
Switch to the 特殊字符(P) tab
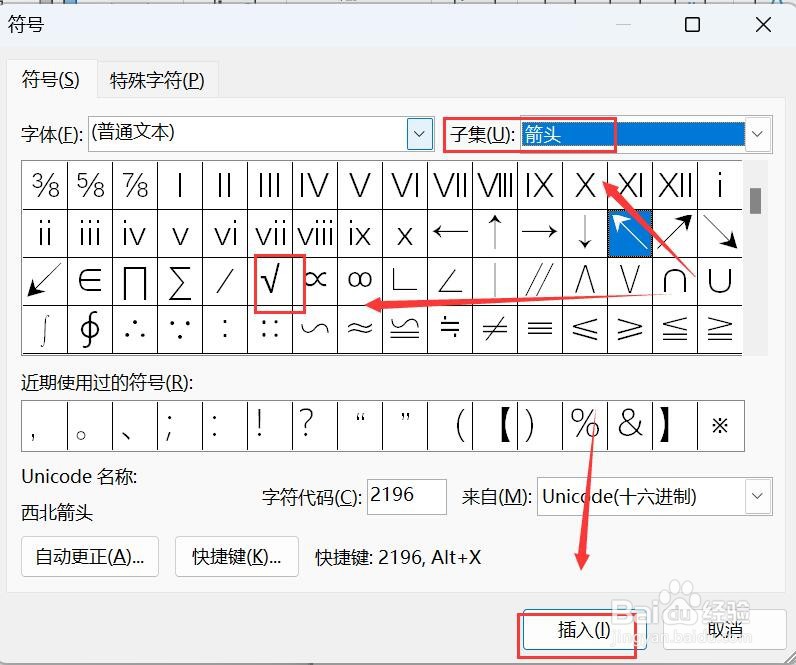click(x=157, y=80)
